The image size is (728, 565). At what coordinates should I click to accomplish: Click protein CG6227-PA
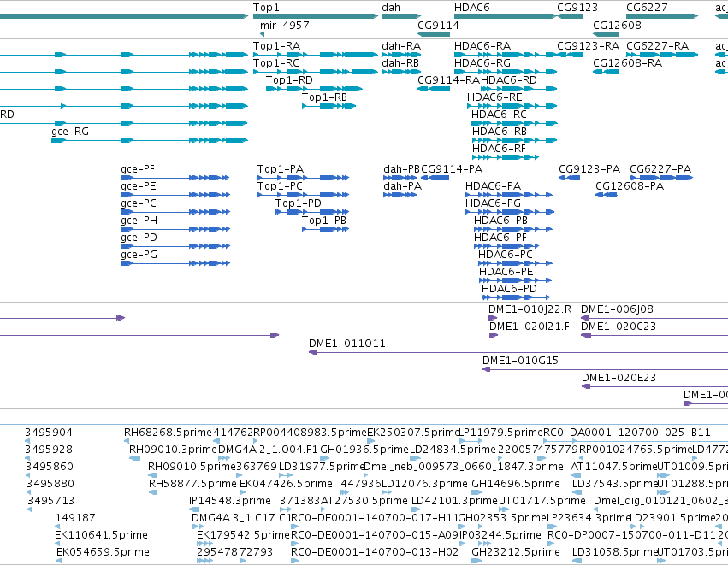click(661, 178)
